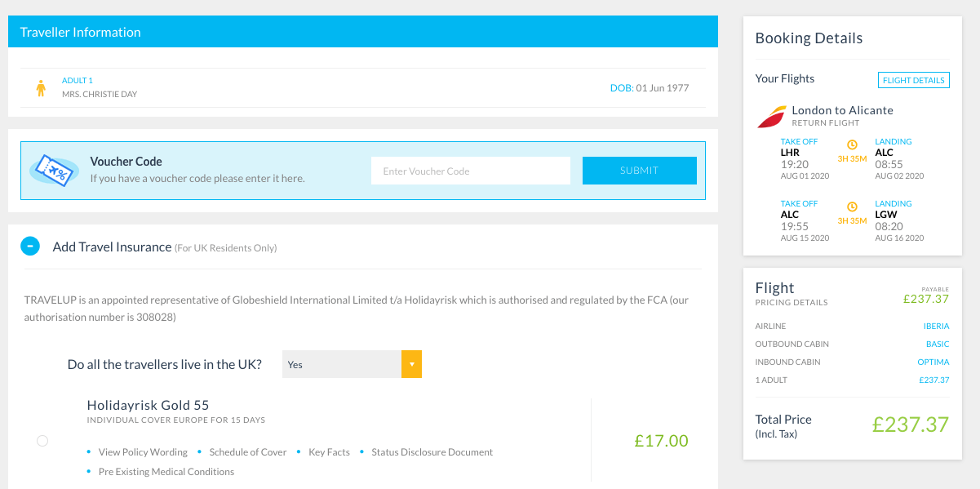Click the voucher ticket icon
Image resolution: width=980 pixels, height=489 pixels.
tap(55, 170)
